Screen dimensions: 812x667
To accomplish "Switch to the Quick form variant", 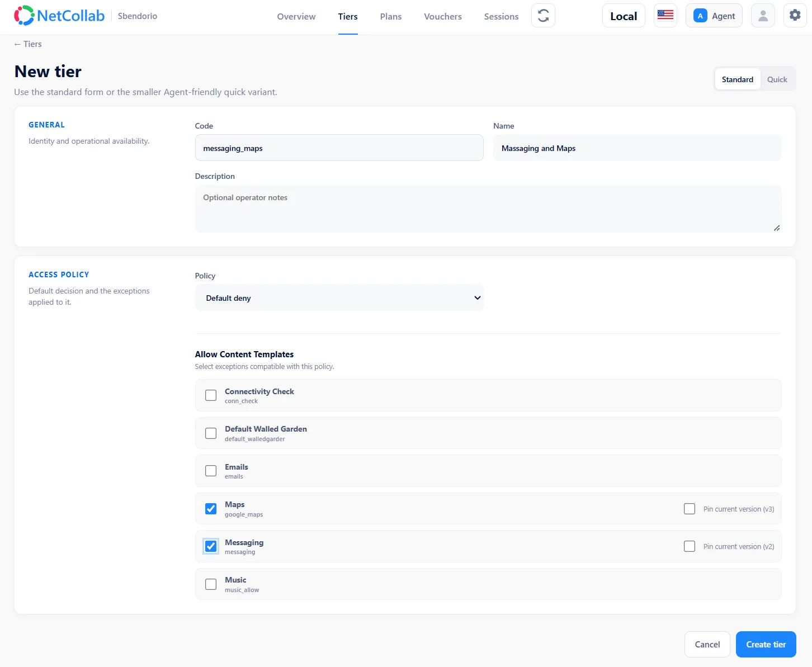I will click(777, 79).
